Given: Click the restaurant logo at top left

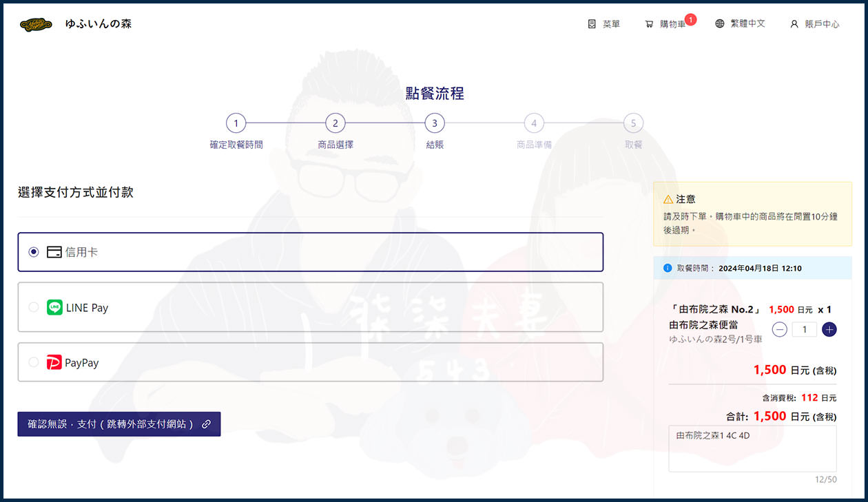Looking at the screenshot, I should (36, 23).
